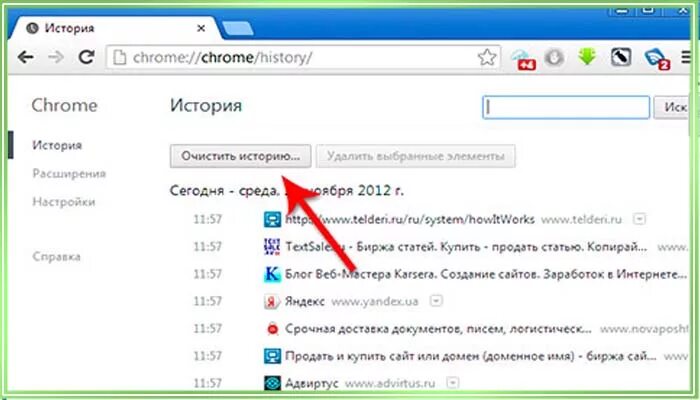Open the Продать и купить сайт entry
The width and height of the screenshot is (700, 400).
coord(471,356)
